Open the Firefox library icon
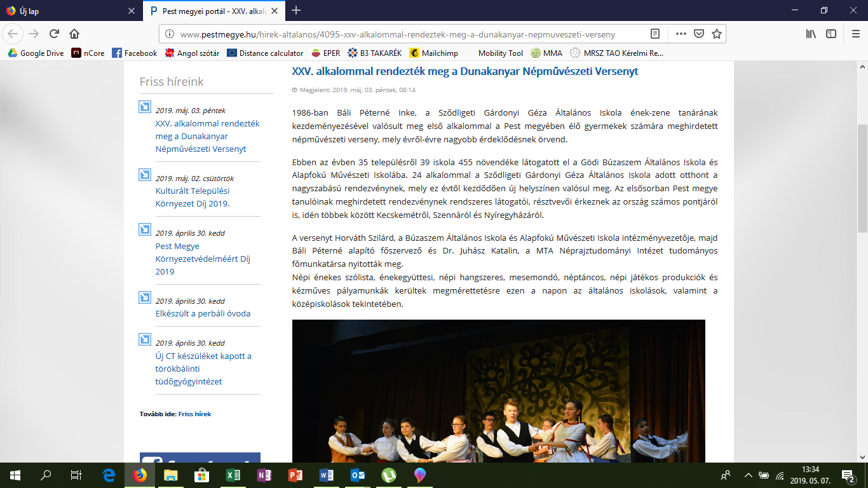 coord(811,34)
